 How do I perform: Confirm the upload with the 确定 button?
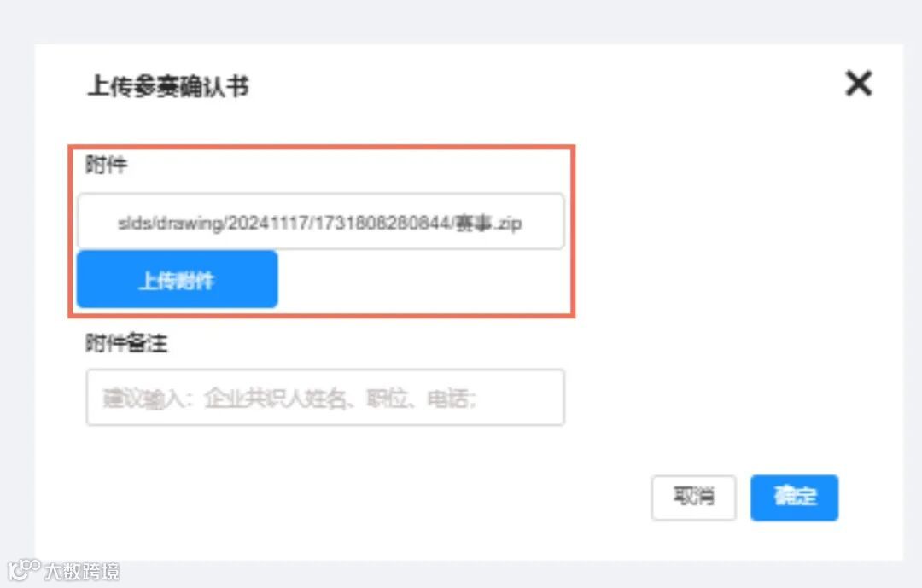(x=795, y=498)
